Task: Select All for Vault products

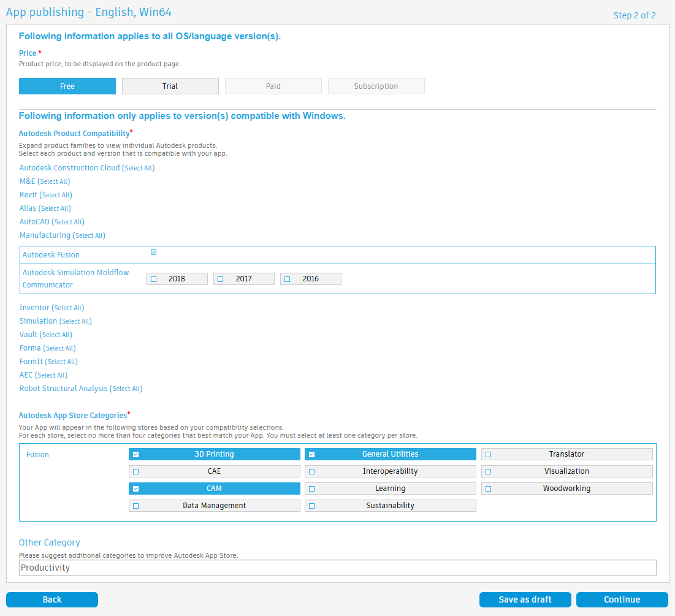Action: pyautogui.click(x=56, y=335)
